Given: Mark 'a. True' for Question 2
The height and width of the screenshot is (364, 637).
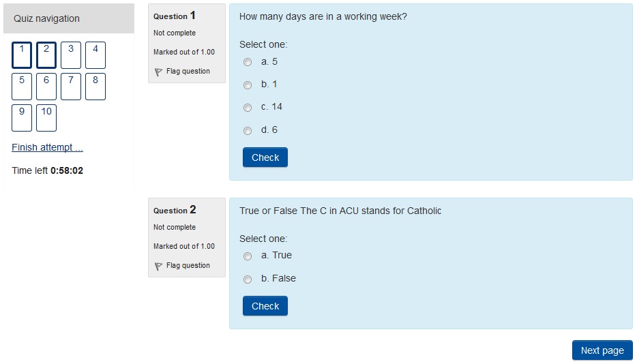Looking at the screenshot, I should click(248, 256).
